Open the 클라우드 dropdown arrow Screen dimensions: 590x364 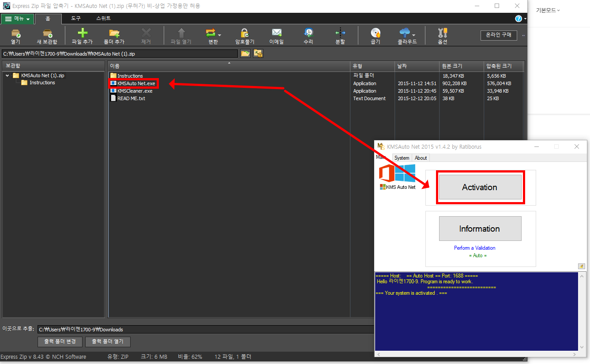coord(414,35)
